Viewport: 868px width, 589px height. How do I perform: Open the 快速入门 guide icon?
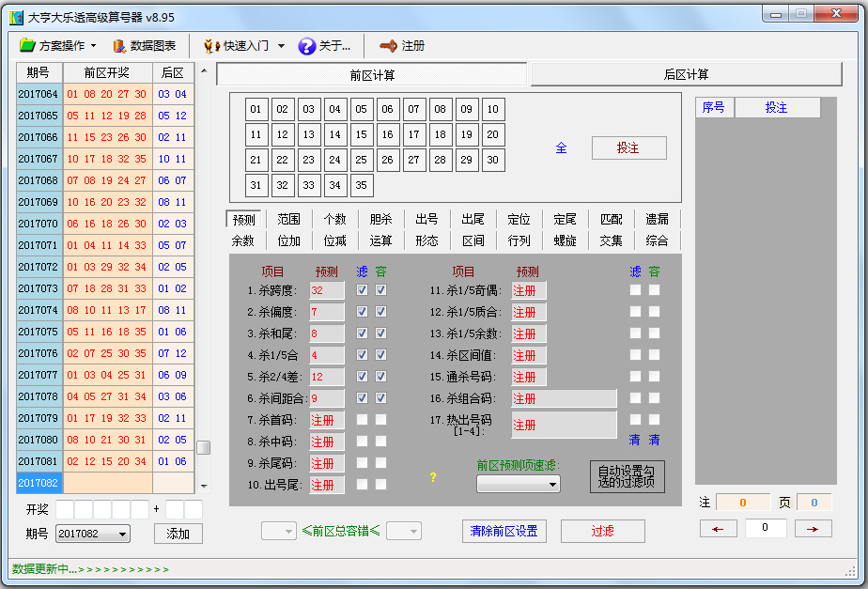(x=210, y=46)
